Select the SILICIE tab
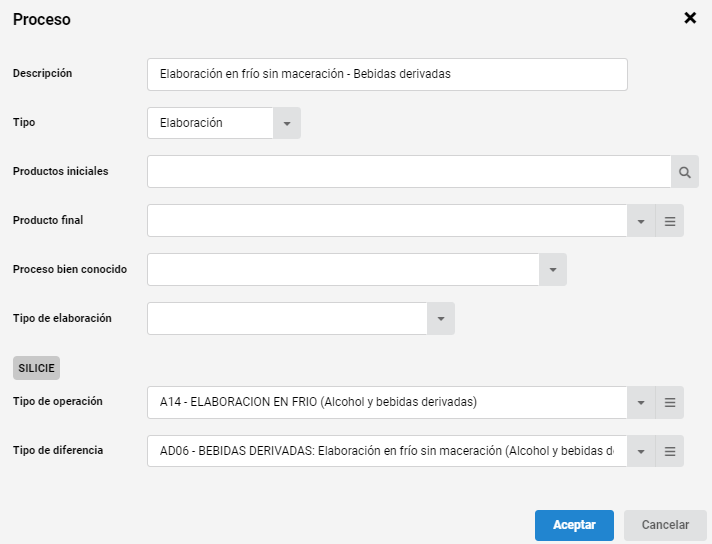This screenshot has height=544, width=712. (36, 368)
